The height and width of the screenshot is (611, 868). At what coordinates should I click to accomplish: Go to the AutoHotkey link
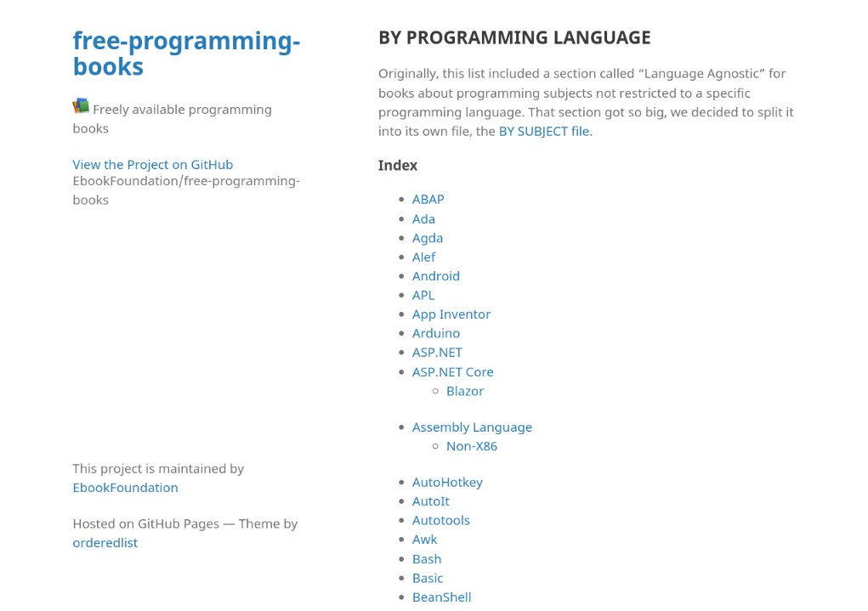[x=447, y=483]
